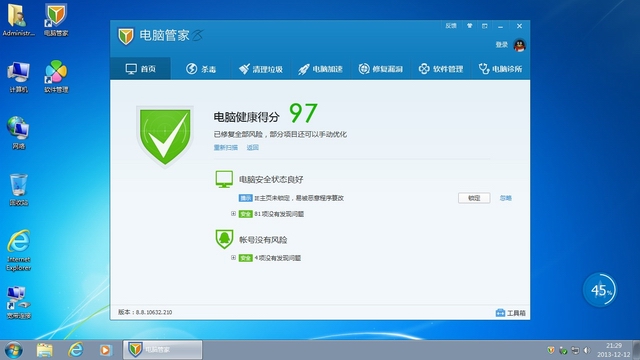This screenshot has height=360, width=640.
Task: Open the volume tray icon
Action: [x=587, y=350]
